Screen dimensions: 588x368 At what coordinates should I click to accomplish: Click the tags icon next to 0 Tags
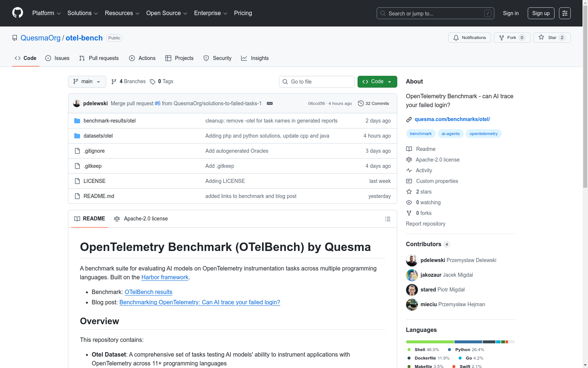(x=153, y=82)
